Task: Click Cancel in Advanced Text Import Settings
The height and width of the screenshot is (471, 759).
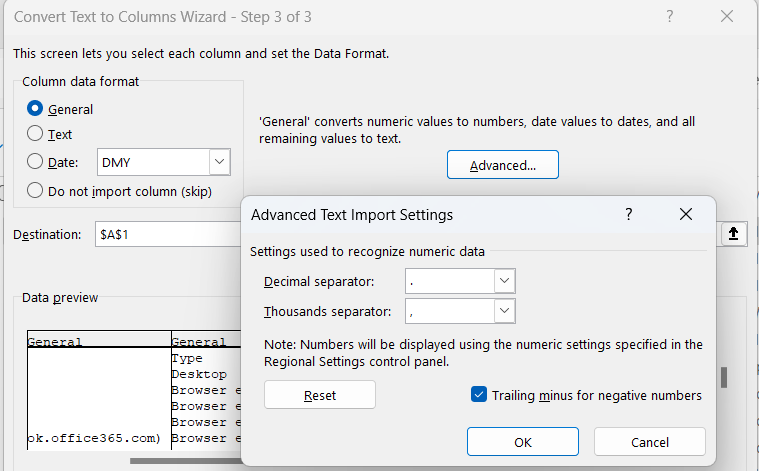Action: tap(649, 442)
